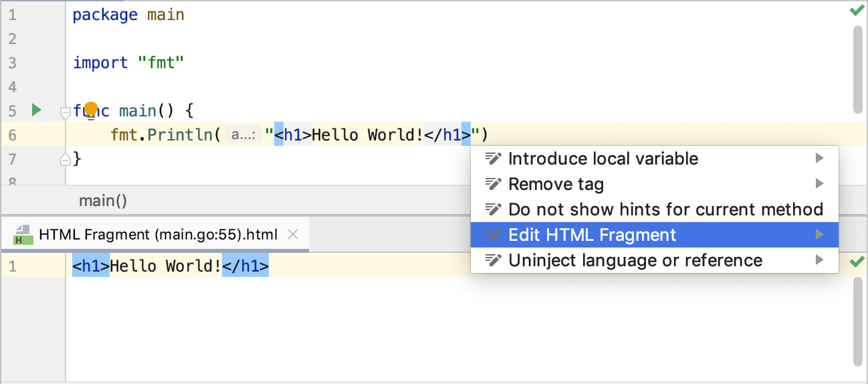The image size is (868, 384).
Task: Expand the Introduce local variable submenu arrow
Action: [820, 159]
